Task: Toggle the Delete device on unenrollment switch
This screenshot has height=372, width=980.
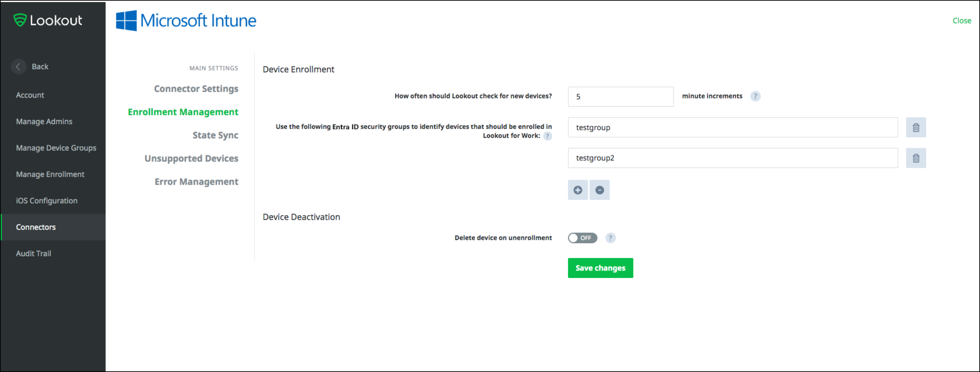Action: [x=581, y=238]
